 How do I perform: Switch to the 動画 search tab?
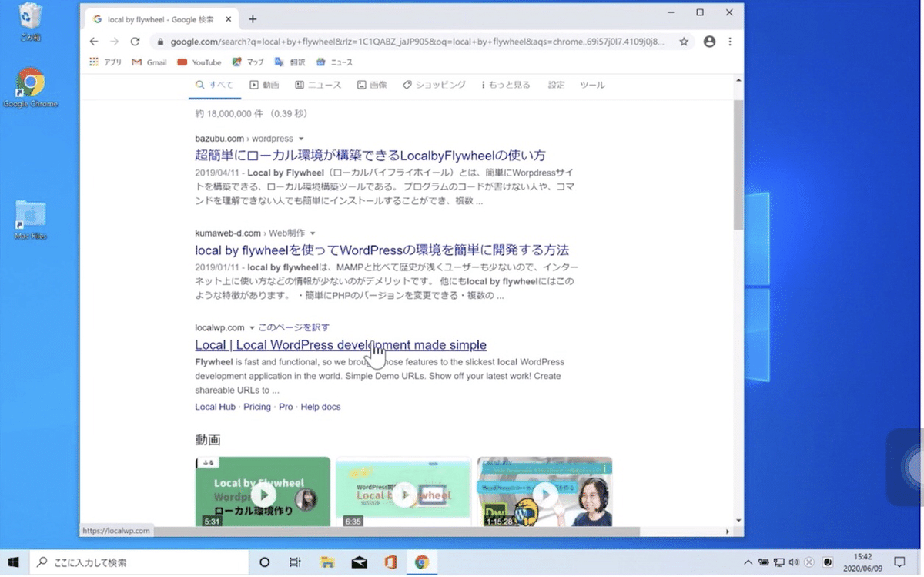[264, 85]
